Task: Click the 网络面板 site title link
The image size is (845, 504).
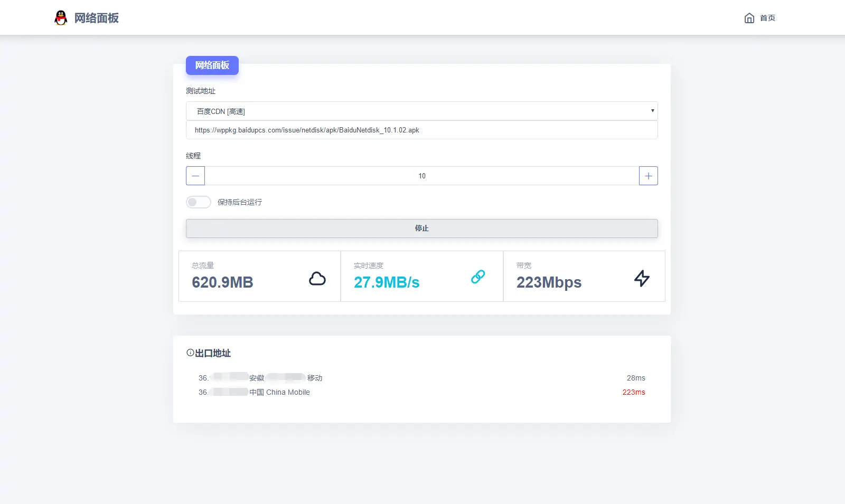Action: point(96,18)
